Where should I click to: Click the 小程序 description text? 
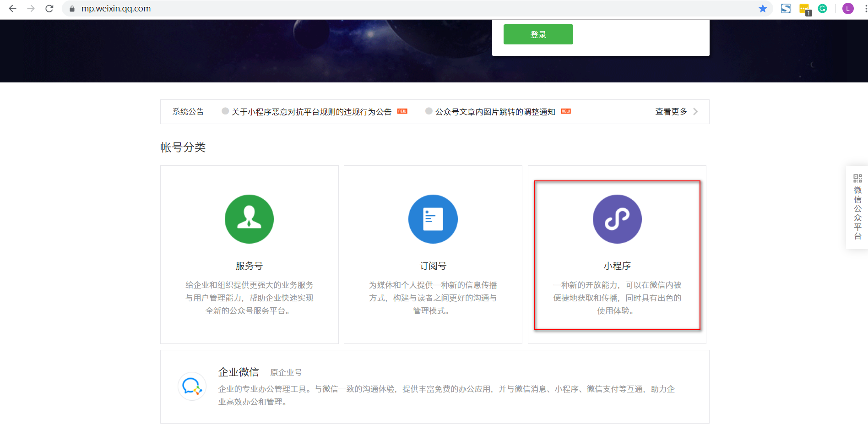pyautogui.click(x=617, y=298)
